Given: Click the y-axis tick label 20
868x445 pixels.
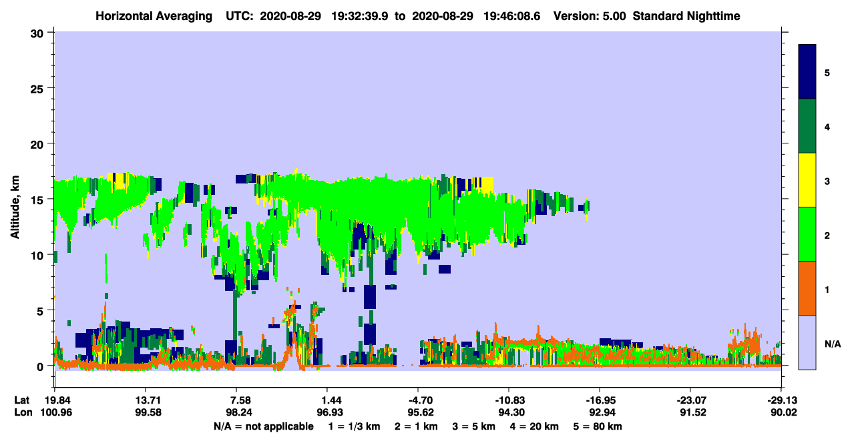Looking at the screenshot, I should pyautogui.click(x=39, y=143).
